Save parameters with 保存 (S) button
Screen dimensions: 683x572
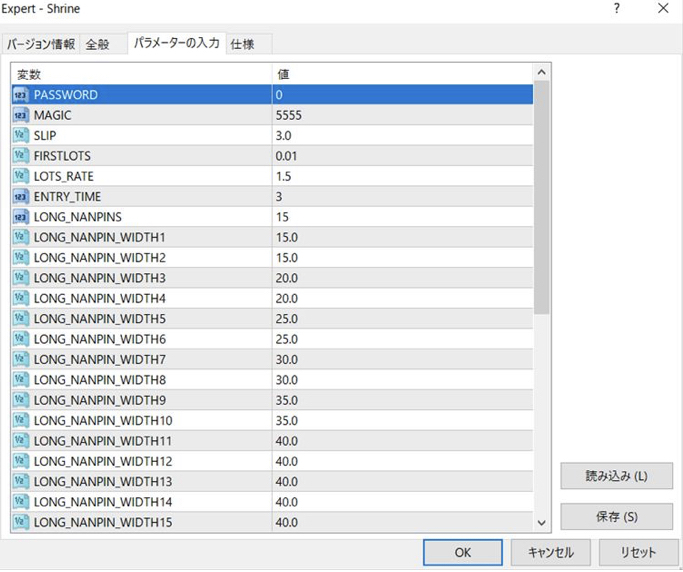[x=616, y=517]
